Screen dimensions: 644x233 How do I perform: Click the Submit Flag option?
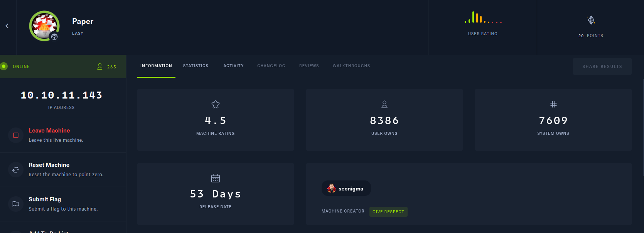click(45, 199)
